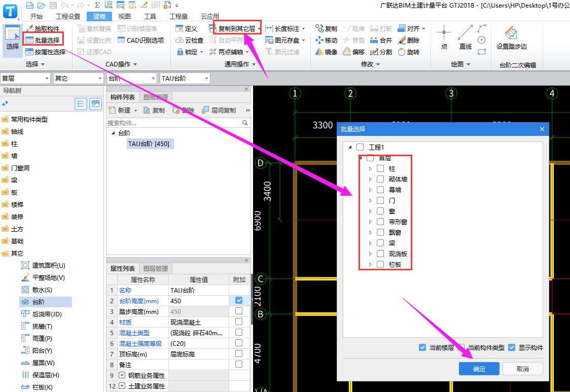Screen dimensions: 570x392
Task: Check the 工程1 checkbox in batch dialog
Action: 360,147
